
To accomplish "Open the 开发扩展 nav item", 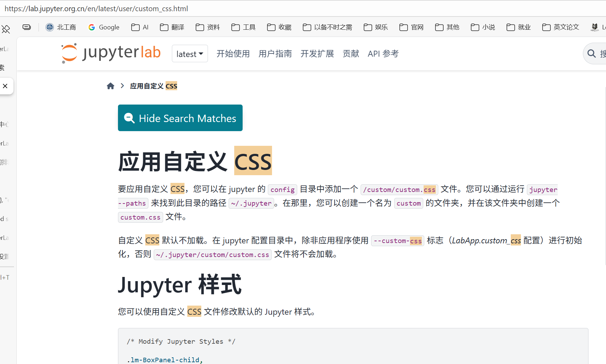I will click(x=317, y=53).
